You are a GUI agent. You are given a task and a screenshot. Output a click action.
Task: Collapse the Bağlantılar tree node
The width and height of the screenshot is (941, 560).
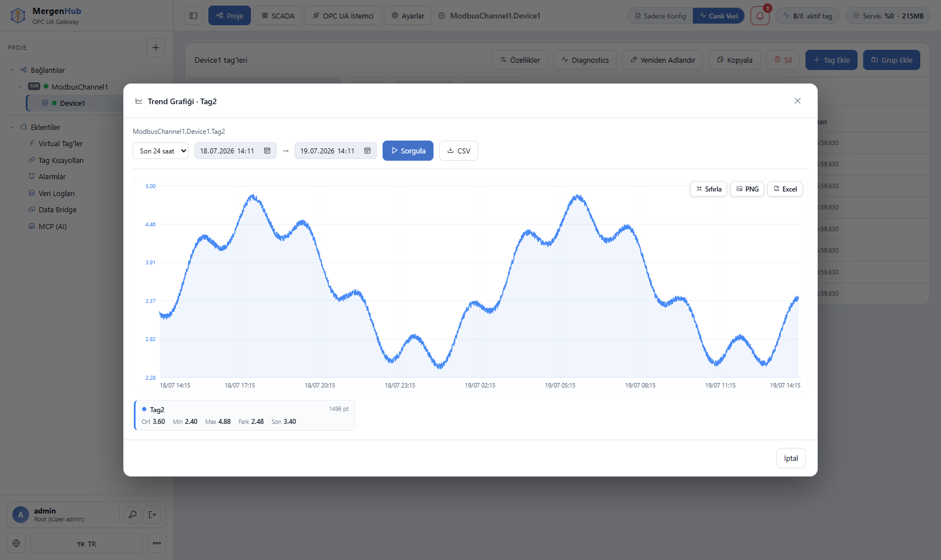click(12, 70)
